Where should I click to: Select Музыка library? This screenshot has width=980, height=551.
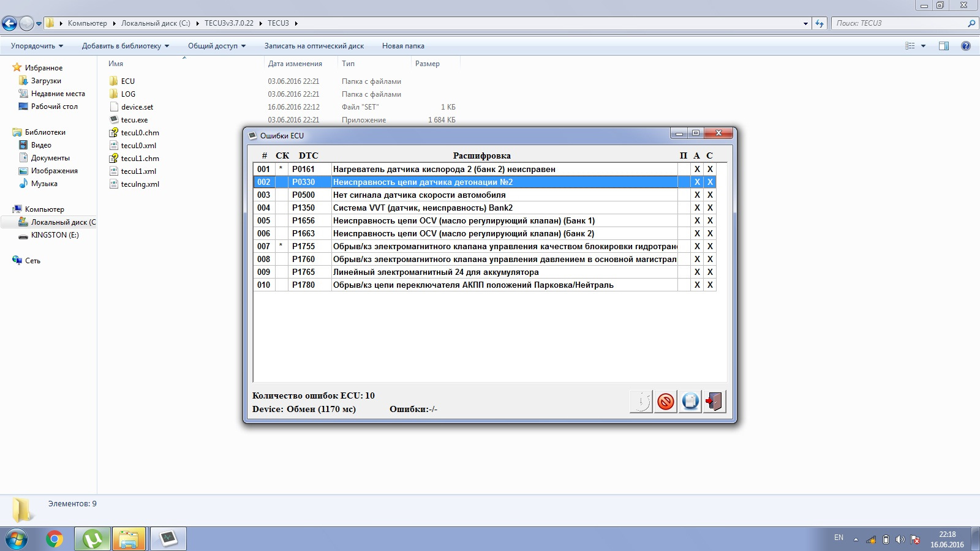44,184
